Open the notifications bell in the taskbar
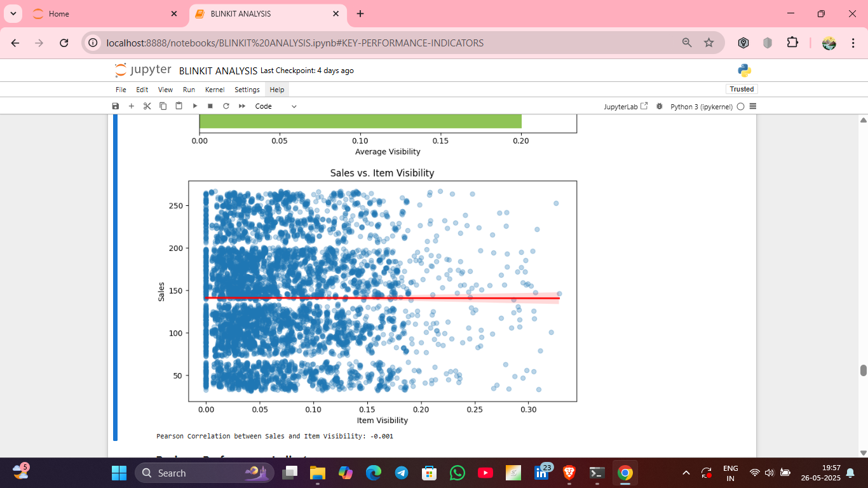This screenshot has width=868, height=488. 850,473
